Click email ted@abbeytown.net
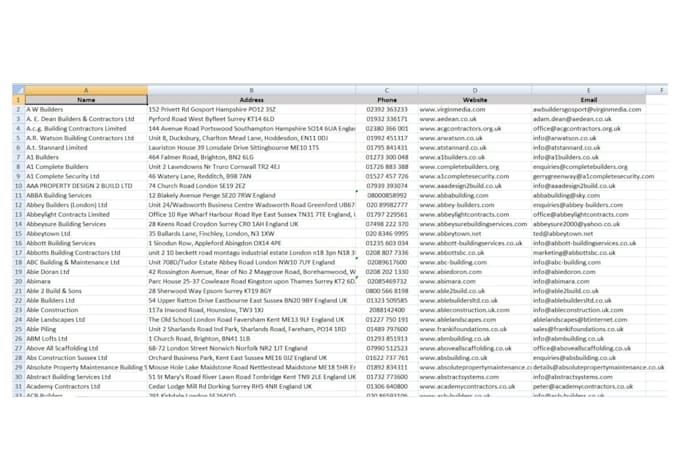680x459 pixels. 588,233
